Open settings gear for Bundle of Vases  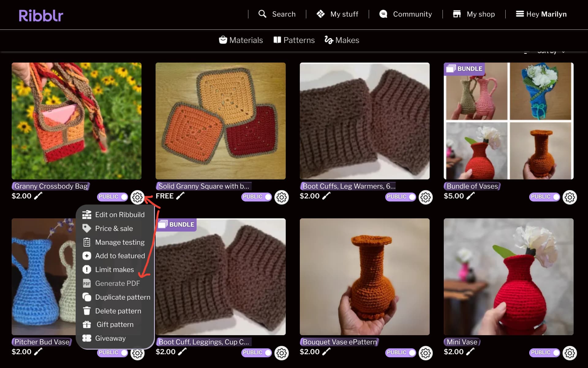tap(570, 197)
